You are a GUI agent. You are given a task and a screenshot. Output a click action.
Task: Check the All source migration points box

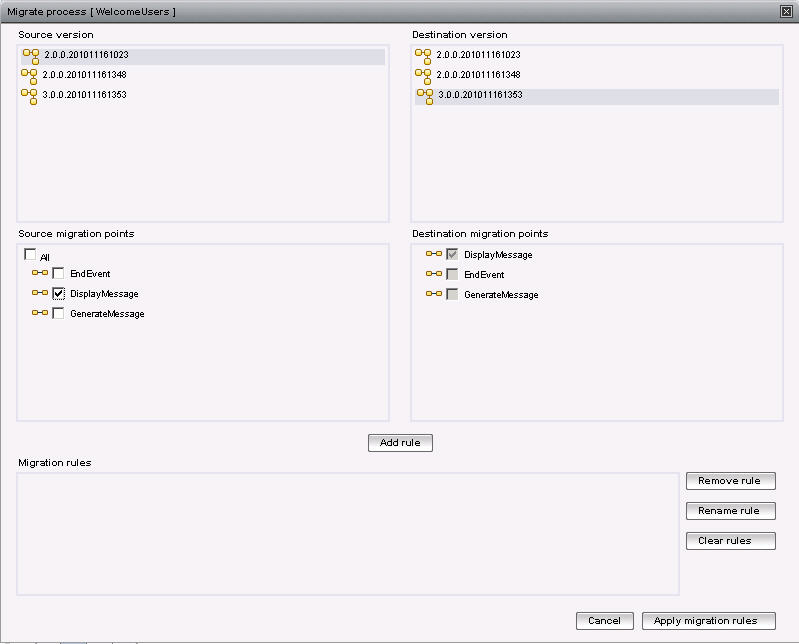(30, 254)
